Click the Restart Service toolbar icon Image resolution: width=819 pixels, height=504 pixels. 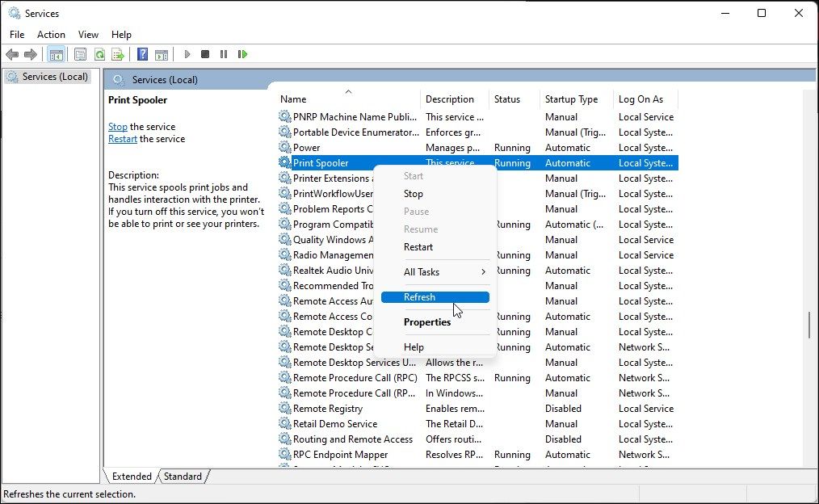[x=242, y=54]
